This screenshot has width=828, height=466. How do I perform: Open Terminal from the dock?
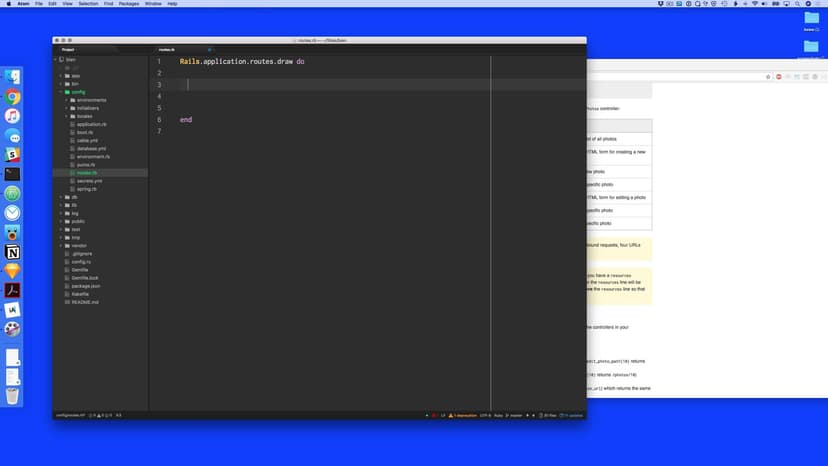pos(13,174)
